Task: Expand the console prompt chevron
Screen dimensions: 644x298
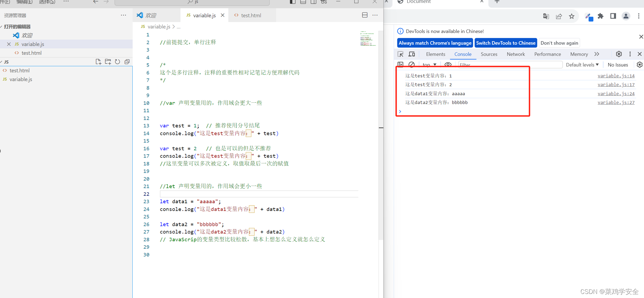Action: [400, 111]
